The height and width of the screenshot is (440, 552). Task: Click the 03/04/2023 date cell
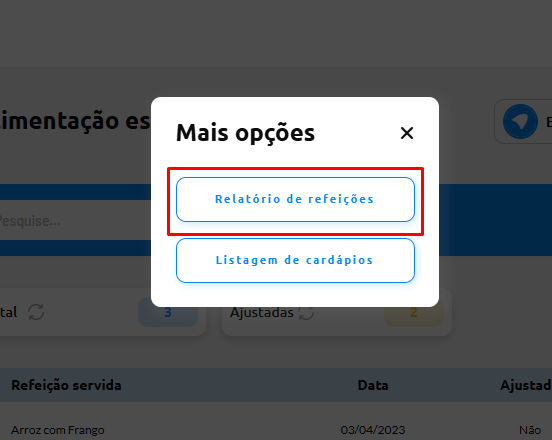coord(373,430)
